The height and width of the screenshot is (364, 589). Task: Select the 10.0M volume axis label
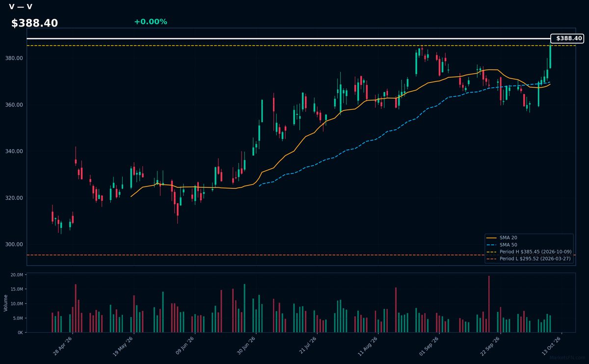(x=17, y=304)
